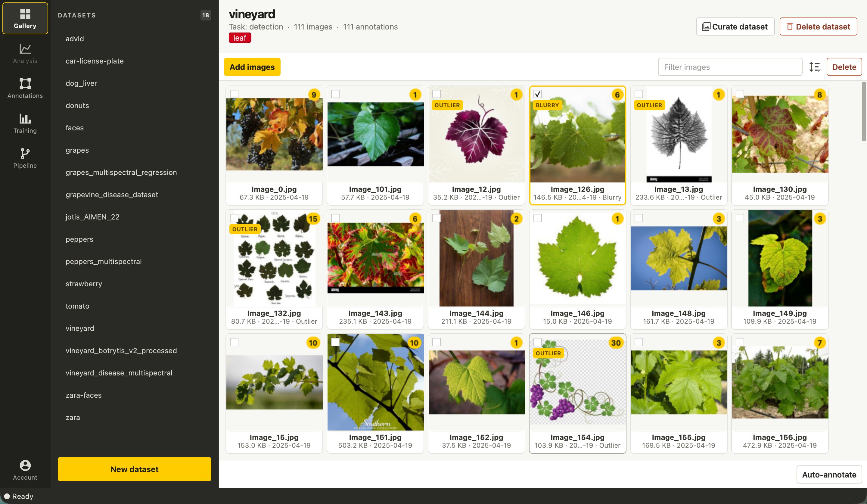Click OUTLIER tag on Image_154.jpg
Image resolution: width=867 pixels, height=504 pixels.
coord(548,353)
